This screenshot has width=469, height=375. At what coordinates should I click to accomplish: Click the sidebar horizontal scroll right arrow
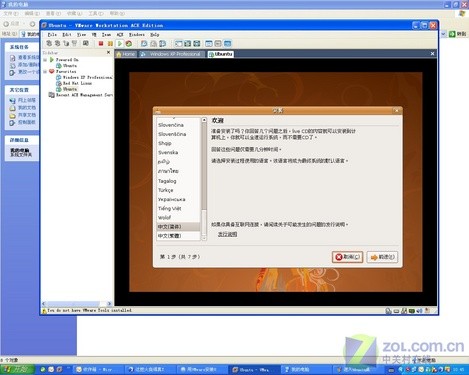click(x=109, y=304)
